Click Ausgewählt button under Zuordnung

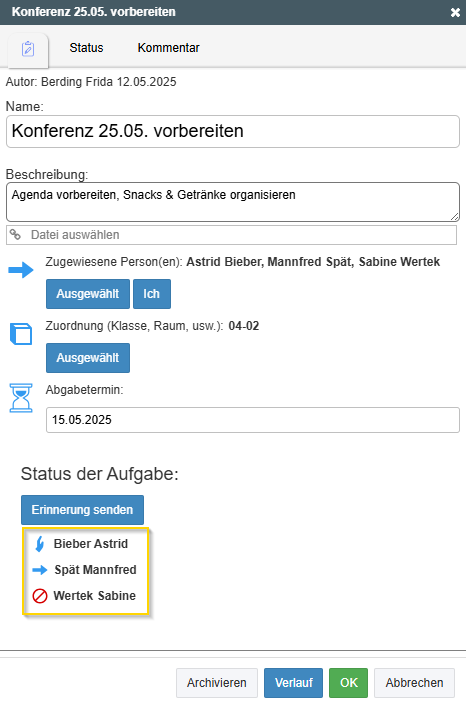88,357
